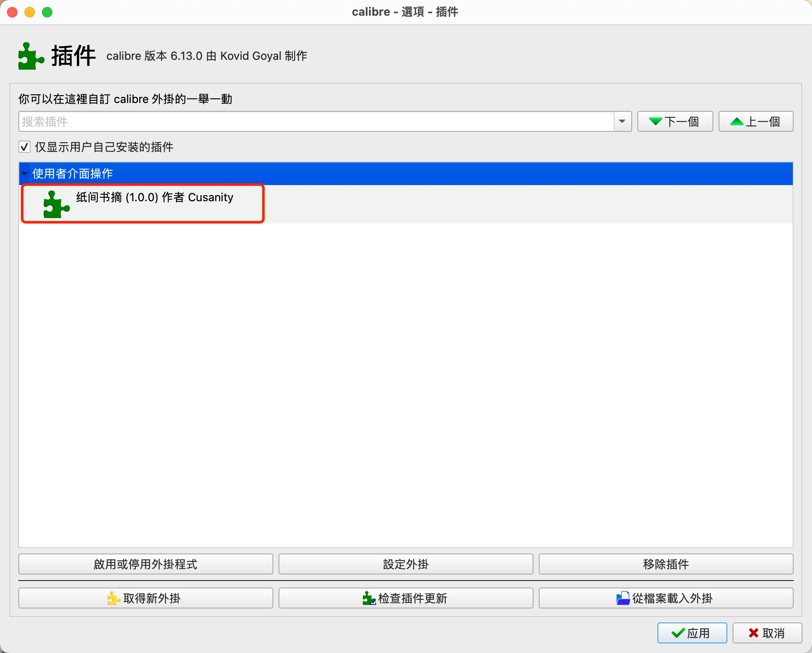Click the green checkmark on 应用

click(x=678, y=633)
